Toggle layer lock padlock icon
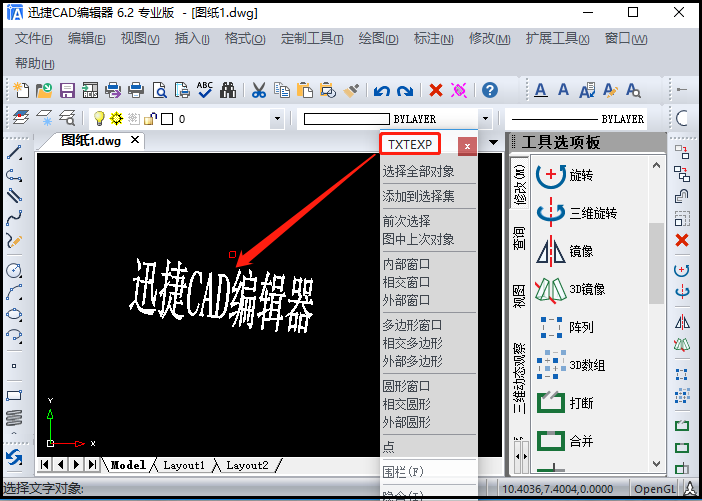 [x=150, y=119]
